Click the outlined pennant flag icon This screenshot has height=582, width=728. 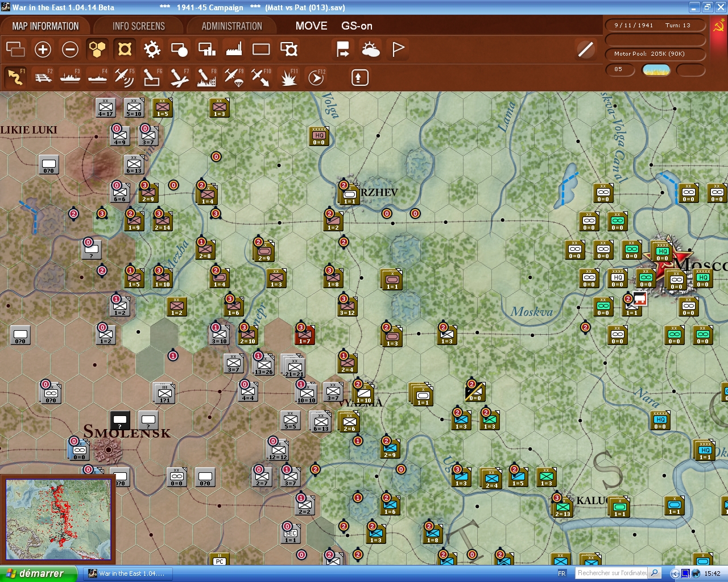point(398,49)
